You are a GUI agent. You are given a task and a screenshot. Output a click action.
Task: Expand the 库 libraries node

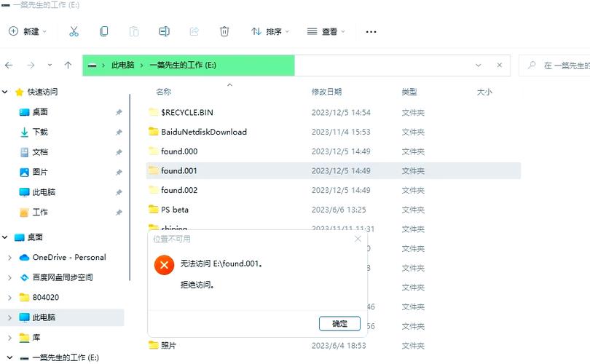9,338
